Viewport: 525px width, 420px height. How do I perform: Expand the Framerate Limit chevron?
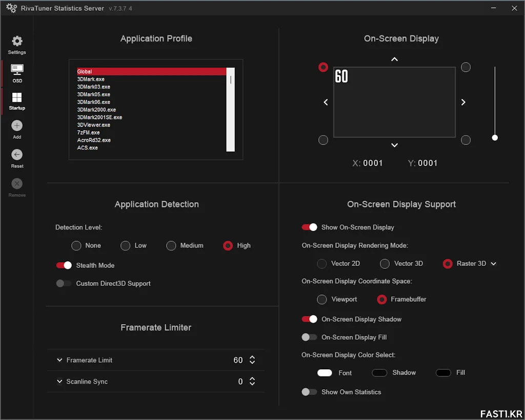coord(59,360)
